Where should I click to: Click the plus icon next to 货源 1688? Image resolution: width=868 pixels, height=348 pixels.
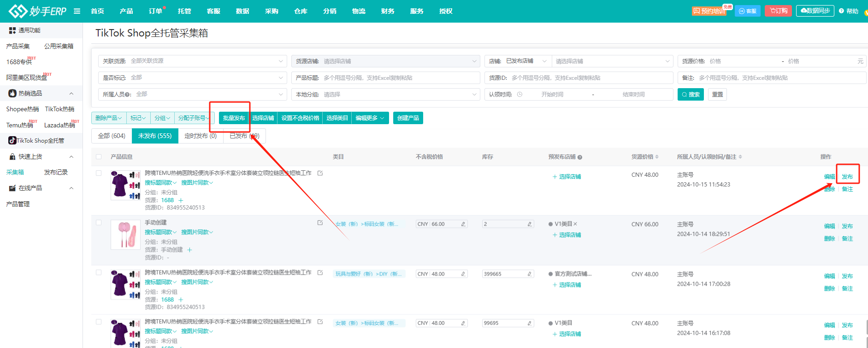click(x=181, y=200)
